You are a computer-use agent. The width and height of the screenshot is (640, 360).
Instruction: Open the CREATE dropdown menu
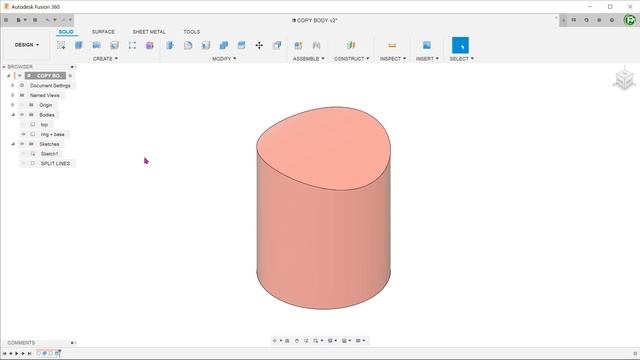[105, 59]
